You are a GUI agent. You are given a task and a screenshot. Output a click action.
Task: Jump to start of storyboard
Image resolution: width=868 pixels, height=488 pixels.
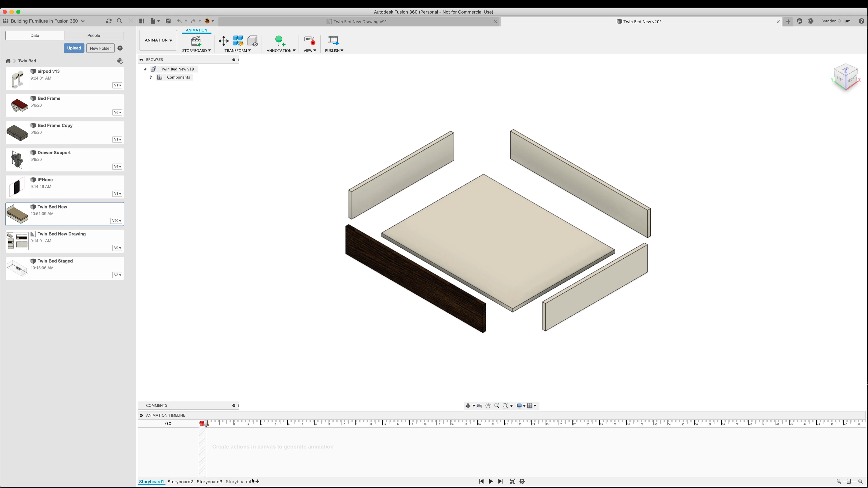point(481,482)
